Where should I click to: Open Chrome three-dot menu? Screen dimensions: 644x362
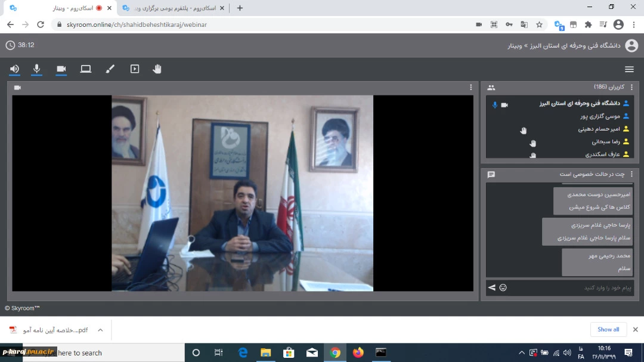point(634,24)
